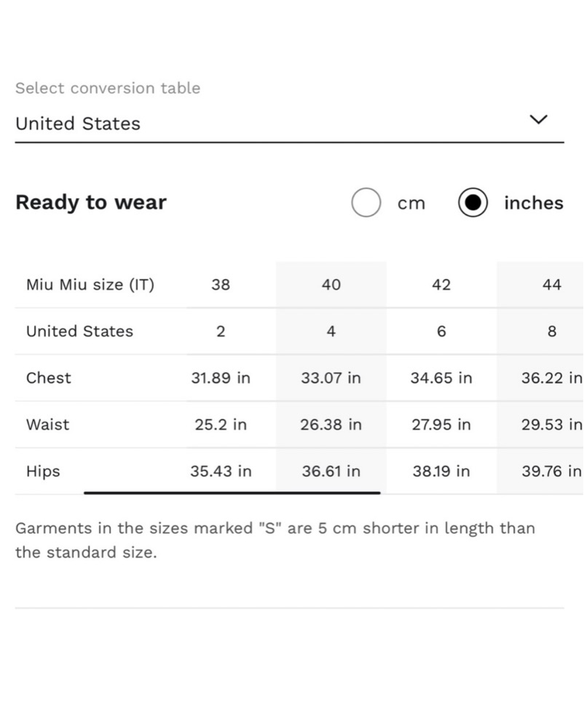Click the 35.43 in hips measurement
Image resolution: width=584 pixels, height=728 pixels.
click(221, 471)
